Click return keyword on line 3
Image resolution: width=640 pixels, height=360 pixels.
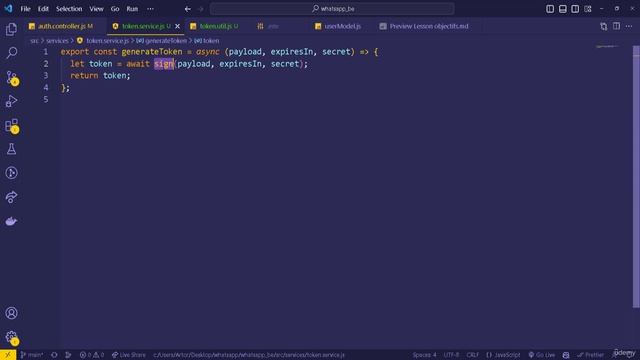tap(84, 76)
